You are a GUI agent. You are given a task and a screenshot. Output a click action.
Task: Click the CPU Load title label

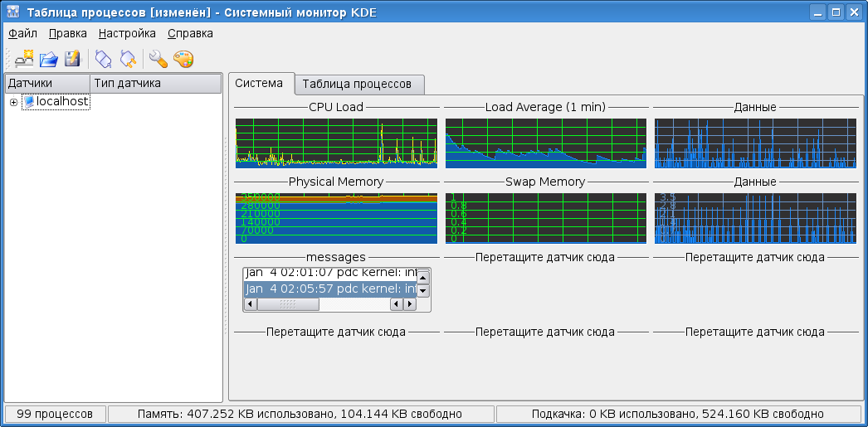336,107
